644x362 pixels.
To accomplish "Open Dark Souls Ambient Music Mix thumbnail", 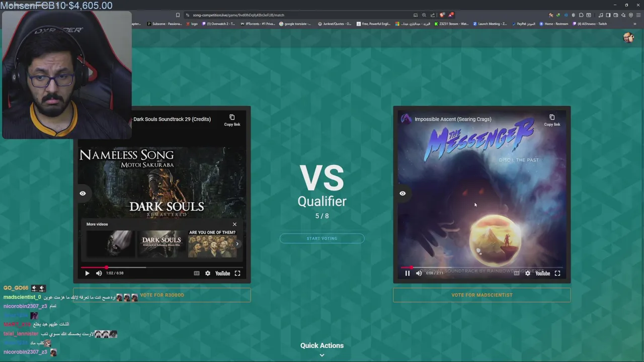I will [x=161, y=244].
